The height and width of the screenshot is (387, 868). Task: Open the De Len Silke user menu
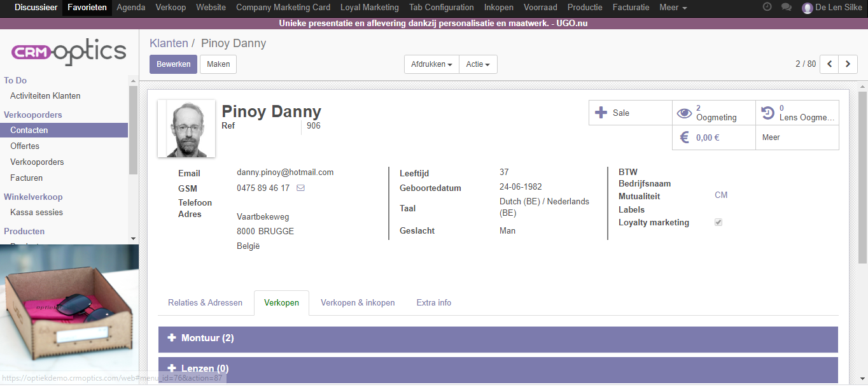click(x=832, y=8)
